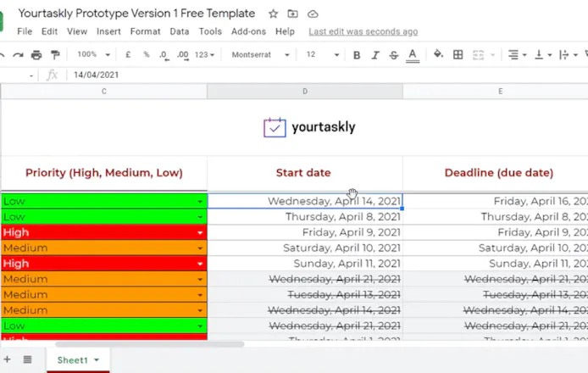Image resolution: width=588 pixels, height=373 pixels.
Task: Select 'Priority (High, Medium, Low)' header cell
Action: point(104,173)
